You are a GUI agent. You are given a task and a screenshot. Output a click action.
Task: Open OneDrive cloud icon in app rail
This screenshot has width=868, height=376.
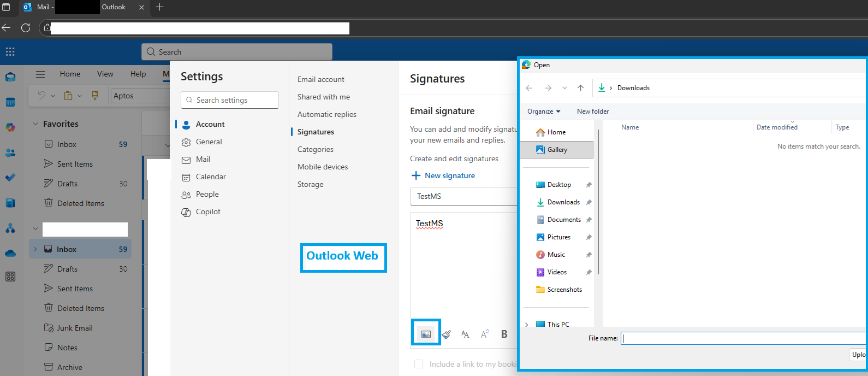10,253
